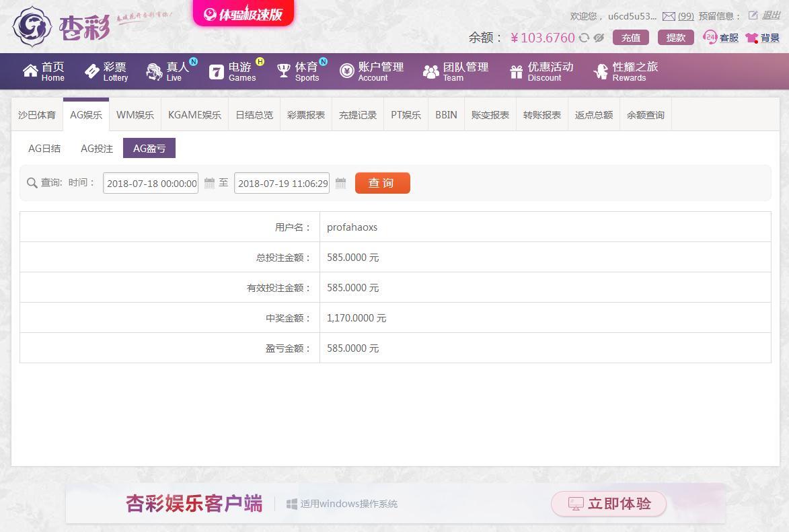Select the AG投注 sub-tab

coord(97,149)
